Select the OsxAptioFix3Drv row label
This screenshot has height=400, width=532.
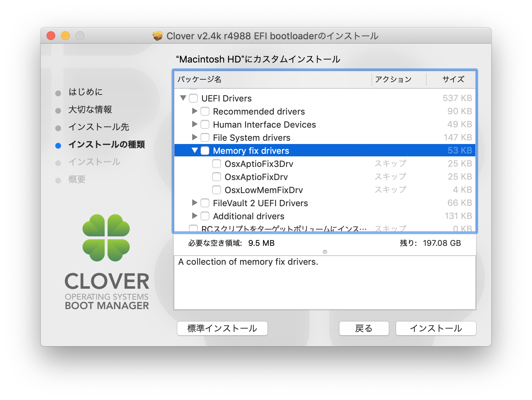[x=259, y=164]
